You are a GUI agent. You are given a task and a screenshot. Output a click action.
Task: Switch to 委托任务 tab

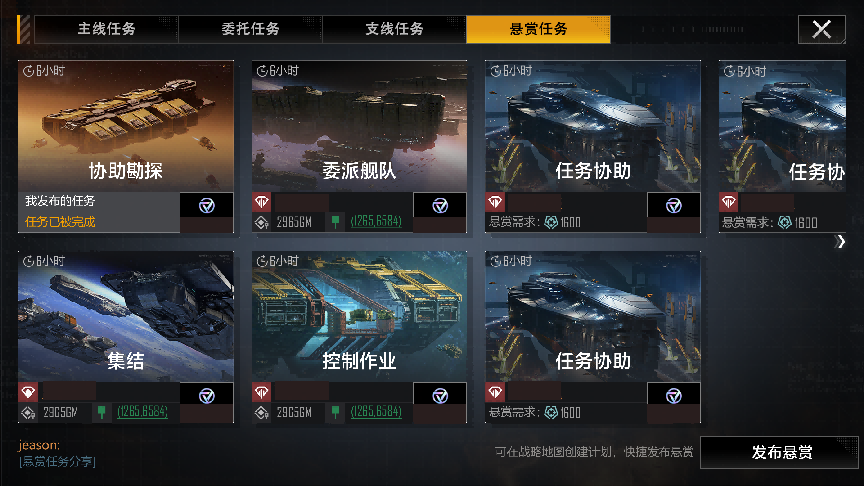coord(250,29)
